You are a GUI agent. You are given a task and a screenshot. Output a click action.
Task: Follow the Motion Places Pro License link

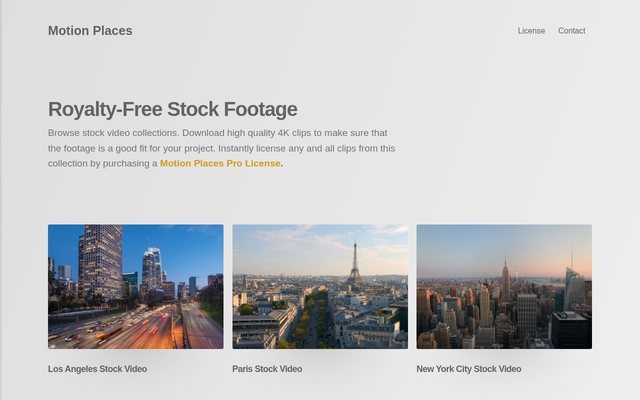pos(220,163)
